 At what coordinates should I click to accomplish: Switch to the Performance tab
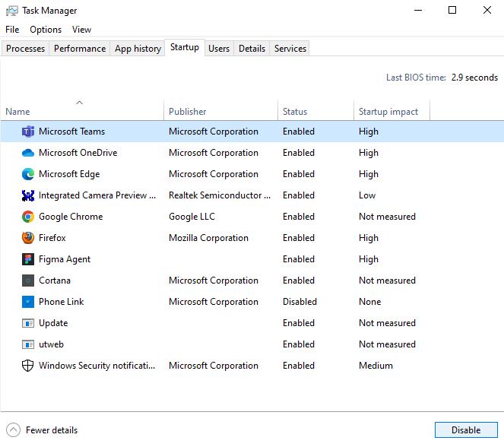point(80,49)
